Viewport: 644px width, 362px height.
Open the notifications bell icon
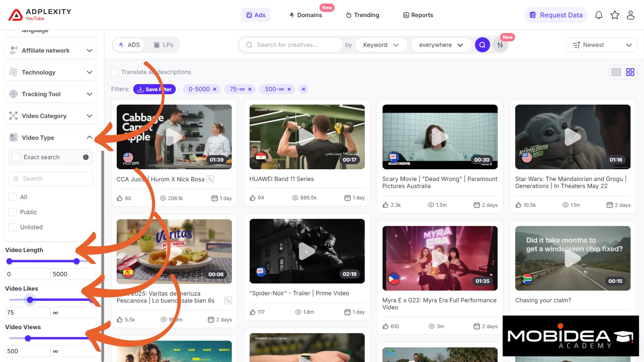599,15
